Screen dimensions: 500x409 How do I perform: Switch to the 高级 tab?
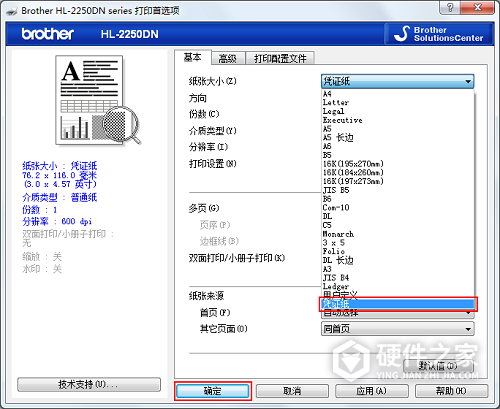pos(228,59)
